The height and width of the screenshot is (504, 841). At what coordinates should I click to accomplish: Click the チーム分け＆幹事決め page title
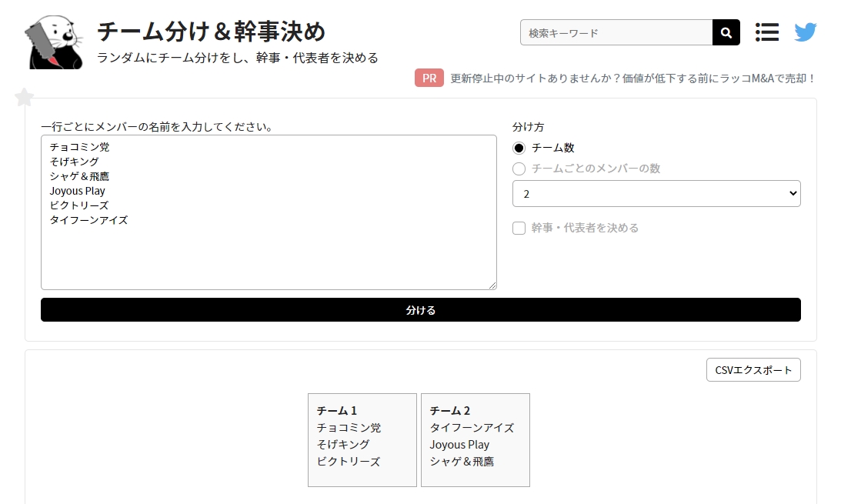pos(212,32)
